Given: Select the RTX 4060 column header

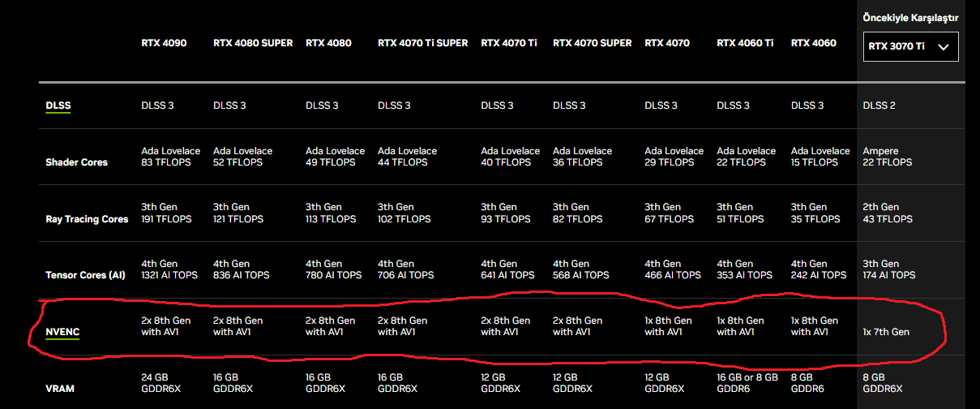Looking at the screenshot, I should tap(813, 43).
